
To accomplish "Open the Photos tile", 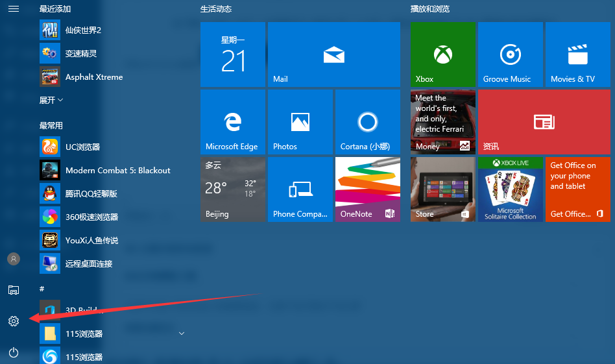I will coord(300,122).
